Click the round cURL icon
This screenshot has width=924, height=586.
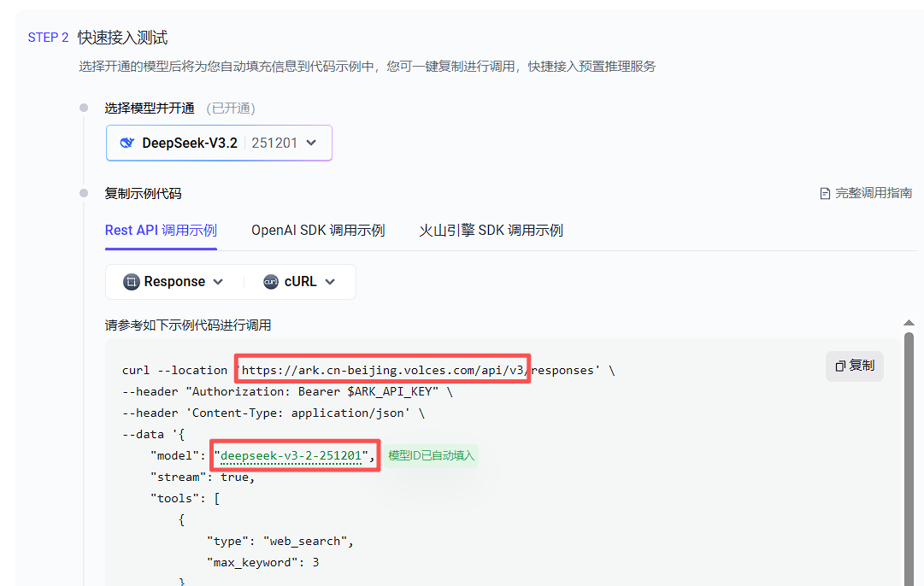271,282
